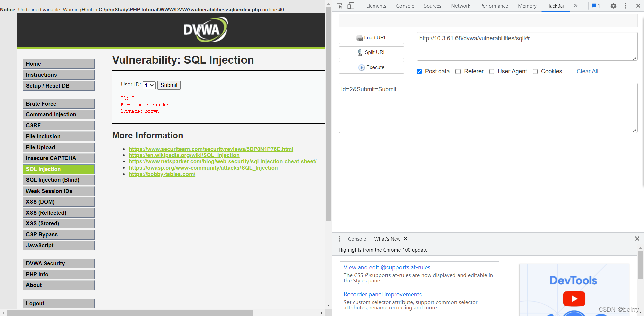
Task: Open the Brute Force page
Action: (x=59, y=104)
